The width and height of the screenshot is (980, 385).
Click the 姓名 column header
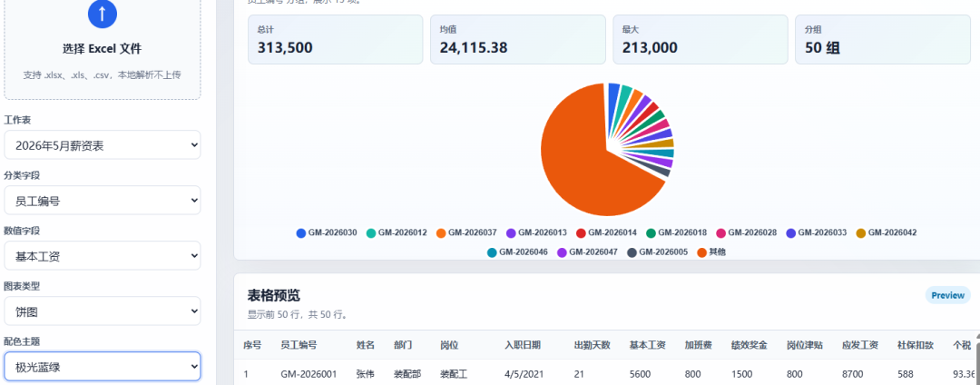click(366, 345)
